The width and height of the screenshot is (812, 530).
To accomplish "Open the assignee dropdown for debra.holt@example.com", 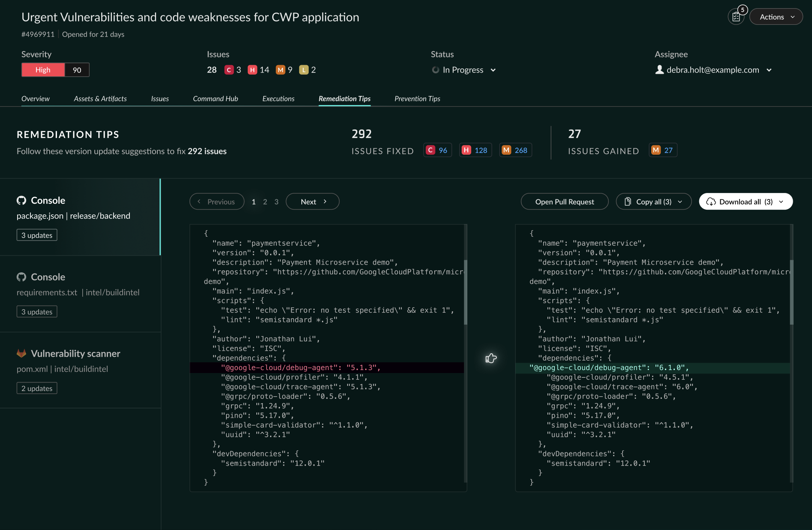I will tap(769, 70).
